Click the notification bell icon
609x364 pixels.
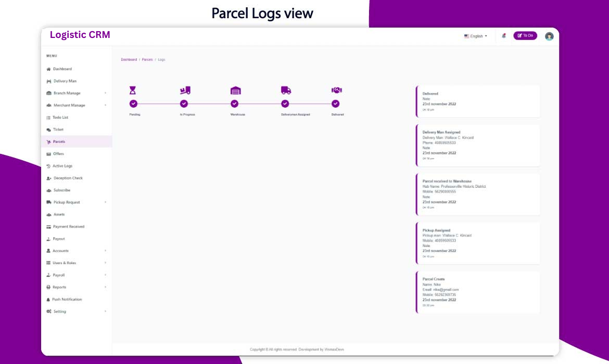click(504, 36)
